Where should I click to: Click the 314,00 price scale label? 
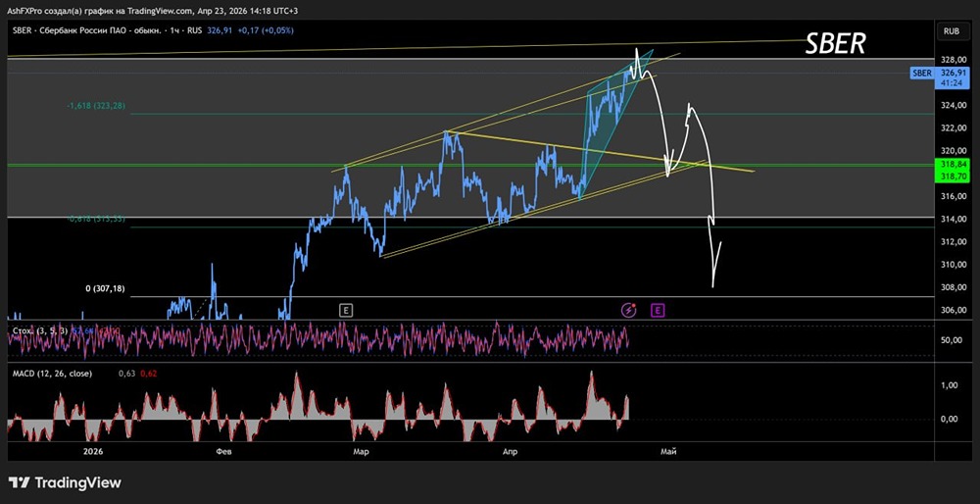coord(952,219)
